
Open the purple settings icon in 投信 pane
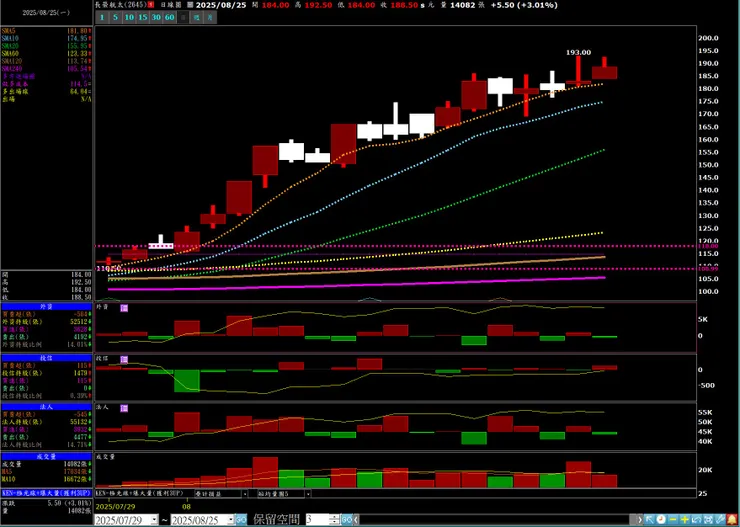coord(124,360)
